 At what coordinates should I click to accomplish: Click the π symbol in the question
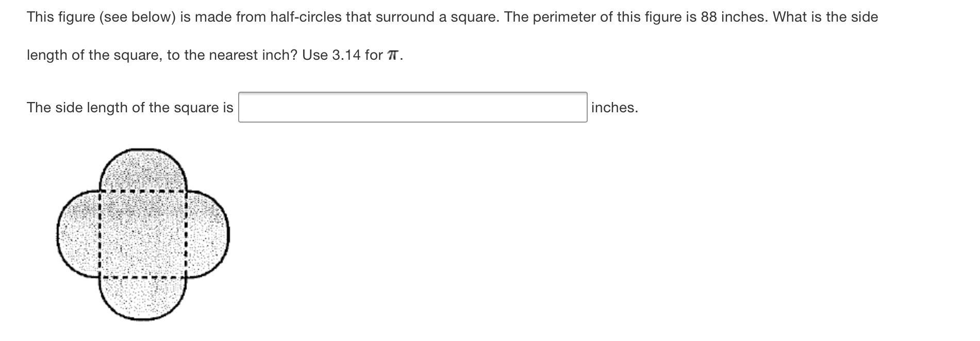(x=393, y=55)
